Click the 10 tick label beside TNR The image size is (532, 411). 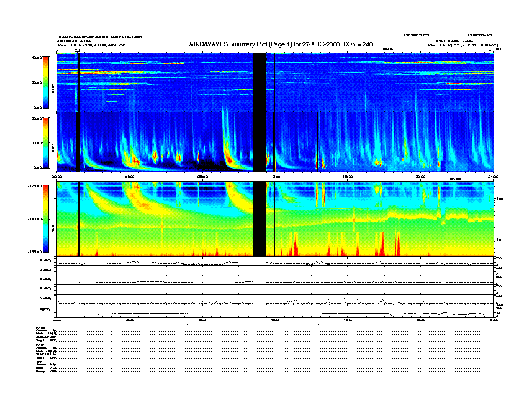coord(498,240)
